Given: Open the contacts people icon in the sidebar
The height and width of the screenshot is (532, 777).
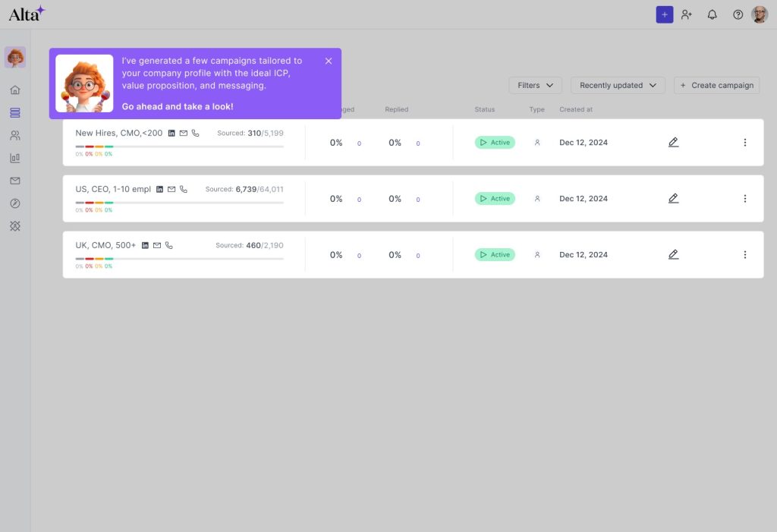Looking at the screenshot, I should pos(15,135).
